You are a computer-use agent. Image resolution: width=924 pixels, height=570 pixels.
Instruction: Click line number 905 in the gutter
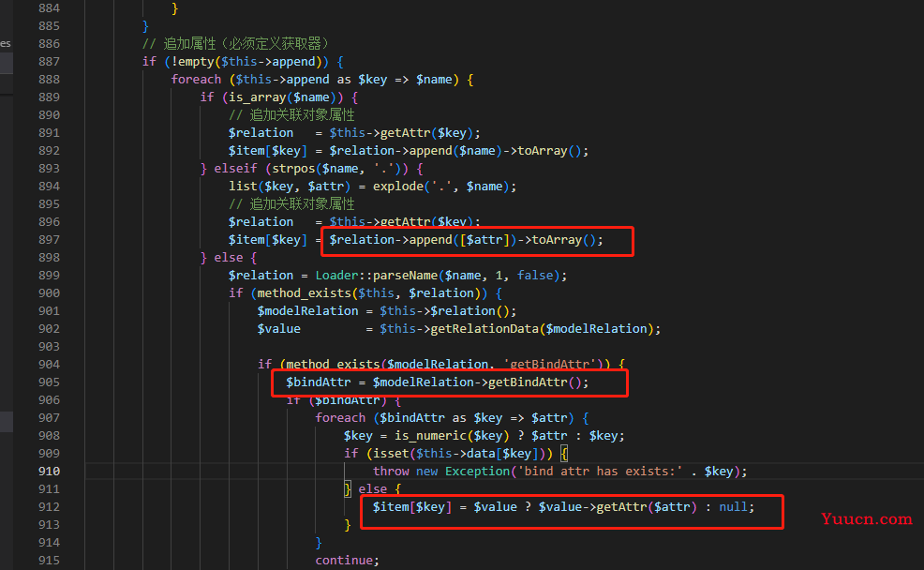pyautogui.click(x=49, y=382)
